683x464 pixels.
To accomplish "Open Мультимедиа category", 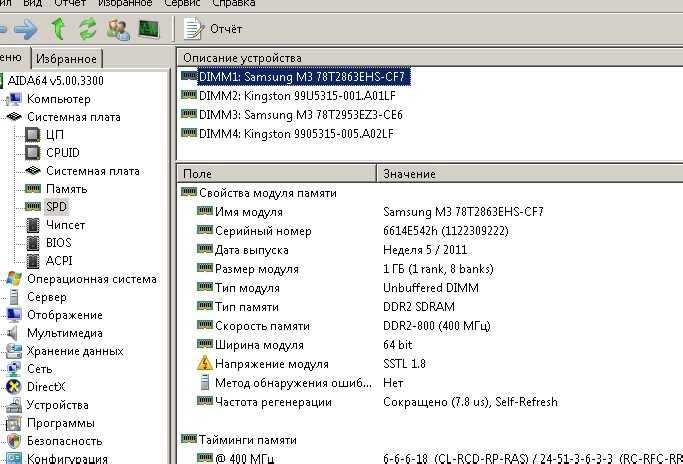I will pos(64,333).
